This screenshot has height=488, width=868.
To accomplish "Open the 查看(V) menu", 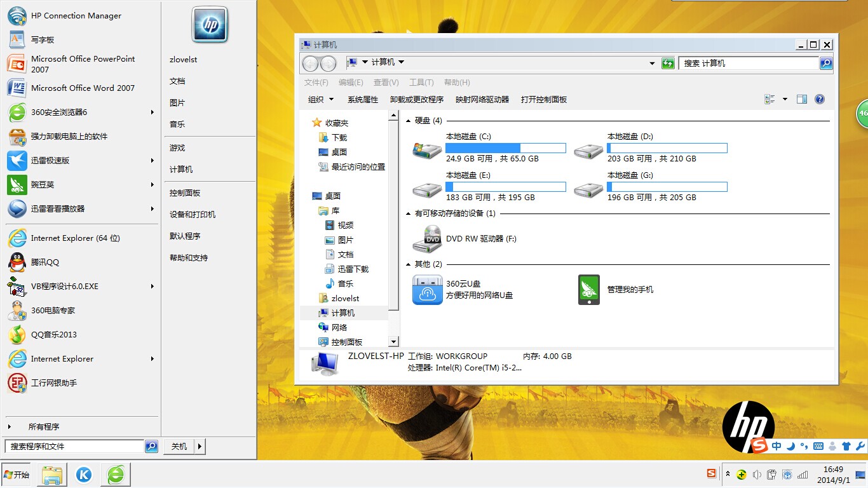I will pyautogui.click(x=387, y=82).
